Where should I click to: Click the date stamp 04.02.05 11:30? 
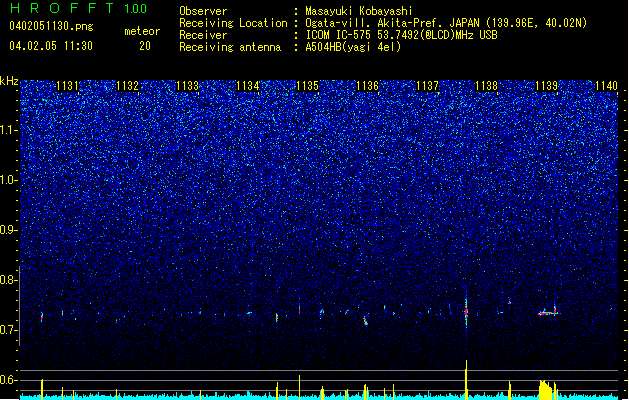tap(51, 45)
